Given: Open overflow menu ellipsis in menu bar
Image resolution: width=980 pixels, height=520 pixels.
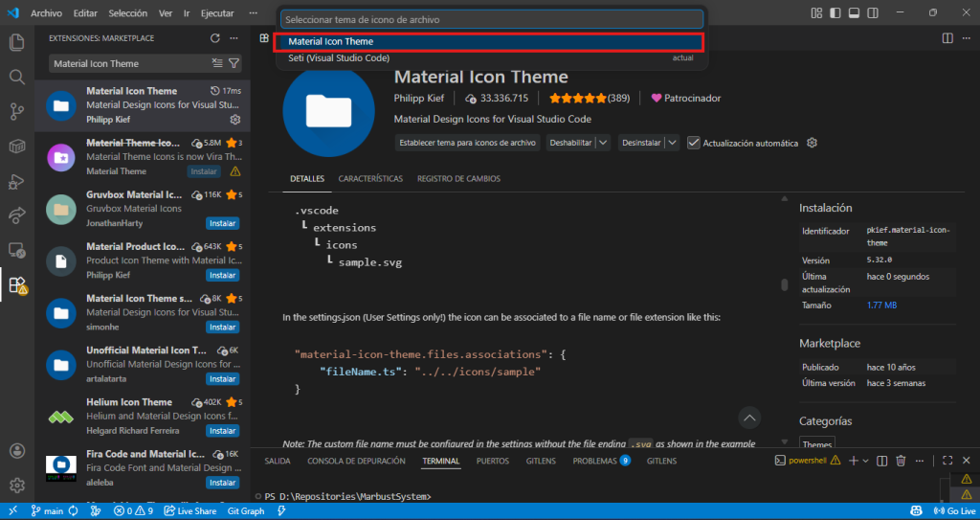Looking at the screenshot, I should click(253, 13).
